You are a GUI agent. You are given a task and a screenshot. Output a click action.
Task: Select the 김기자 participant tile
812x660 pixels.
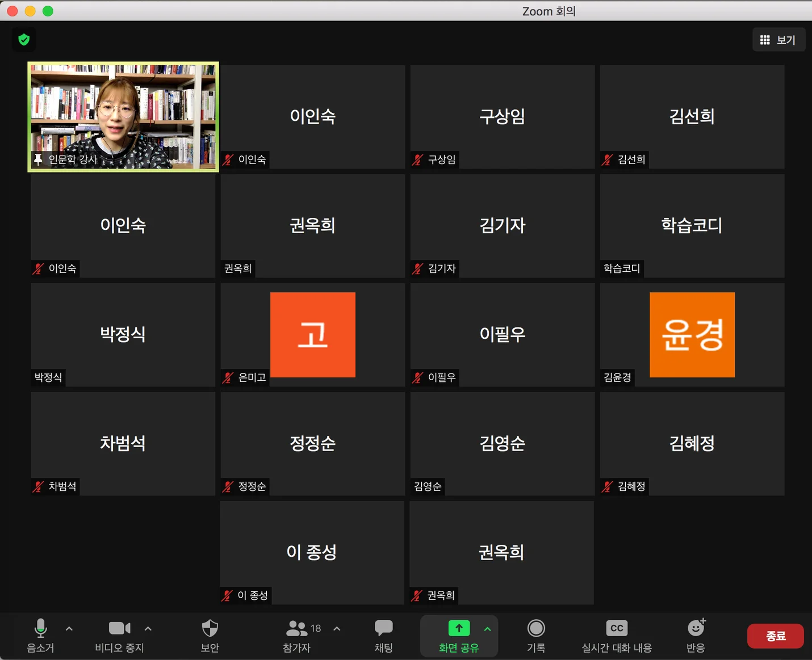(x=503, y=226)
